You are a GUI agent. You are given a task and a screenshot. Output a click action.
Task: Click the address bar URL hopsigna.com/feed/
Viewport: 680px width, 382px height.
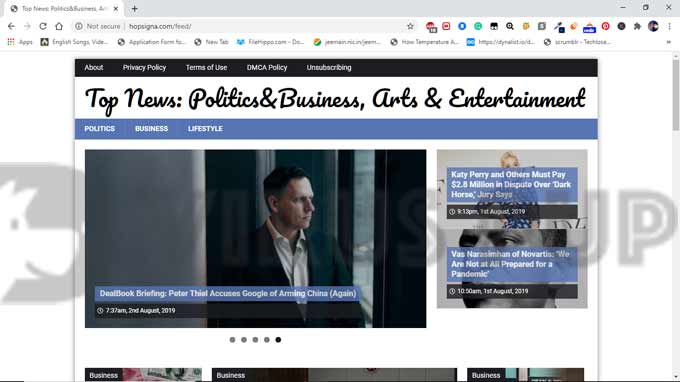(x=160, y=26)
